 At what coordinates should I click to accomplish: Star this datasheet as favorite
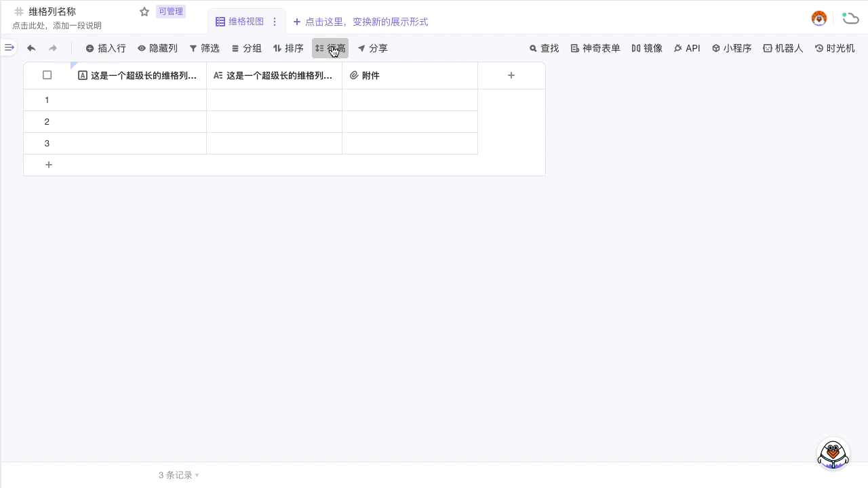[144, 12]
